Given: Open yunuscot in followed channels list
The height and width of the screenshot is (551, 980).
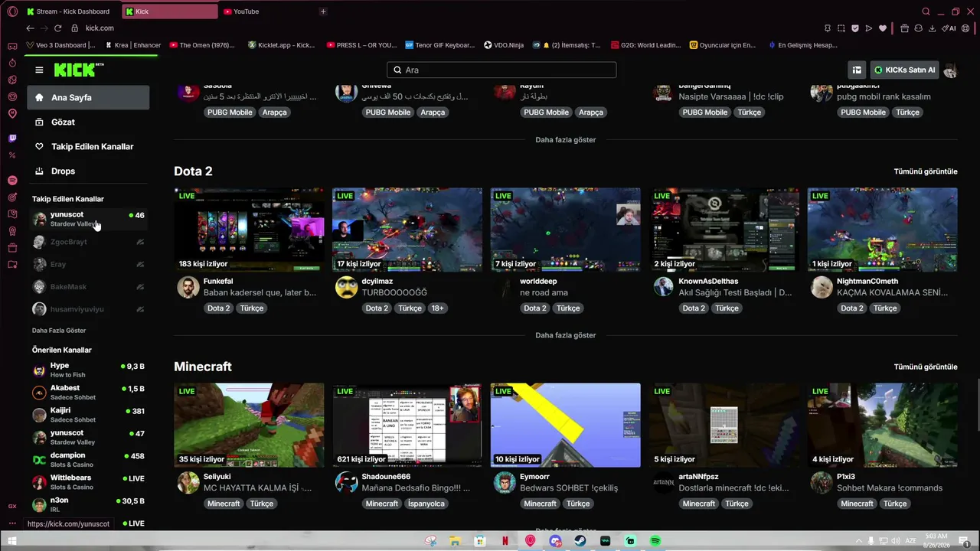Looking at the screenshot, I should click(x=88, y=219).
